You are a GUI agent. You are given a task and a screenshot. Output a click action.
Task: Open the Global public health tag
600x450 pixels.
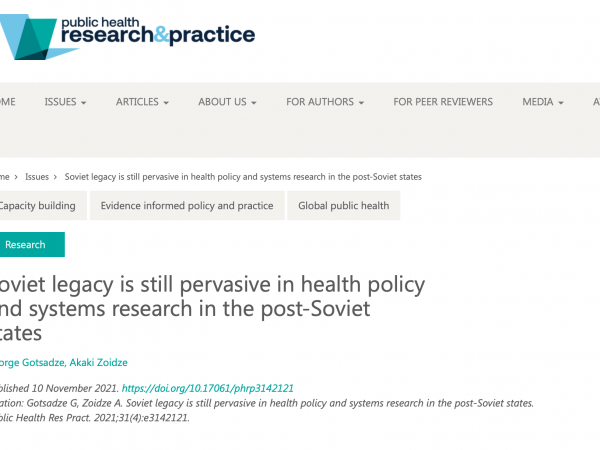[344, 205]
